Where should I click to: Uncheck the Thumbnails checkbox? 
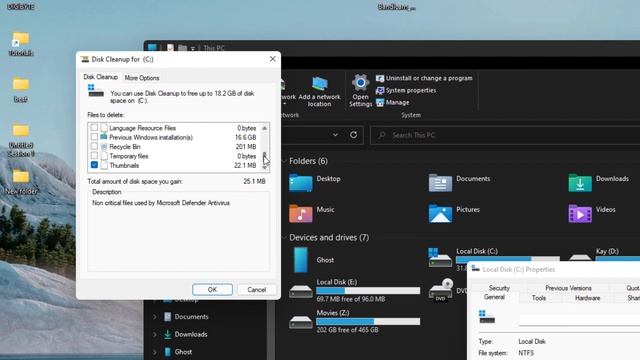[x=94, y=165]
